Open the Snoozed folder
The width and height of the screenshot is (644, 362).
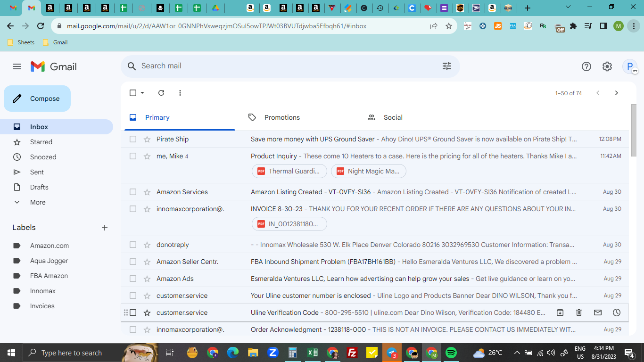57,157
